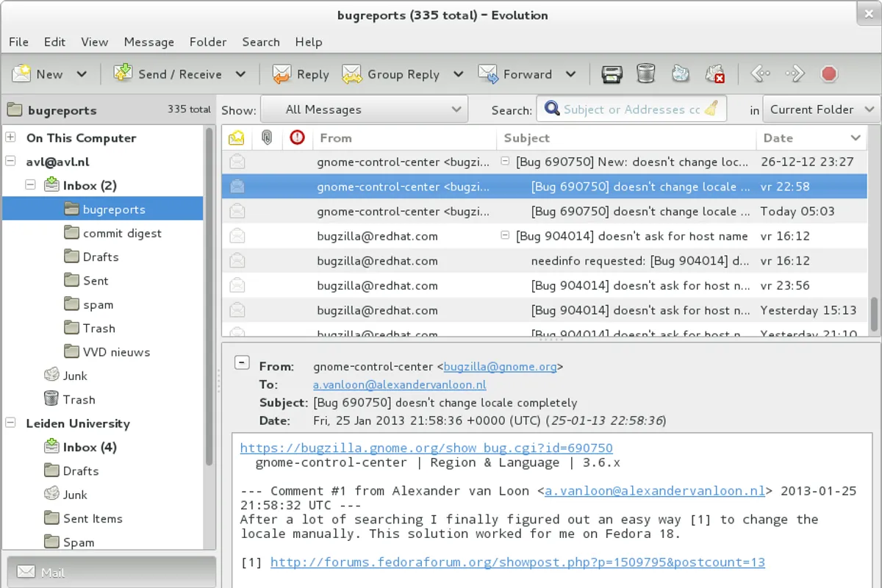
Task: Click the Forward toolbar button
Action: 515,73
